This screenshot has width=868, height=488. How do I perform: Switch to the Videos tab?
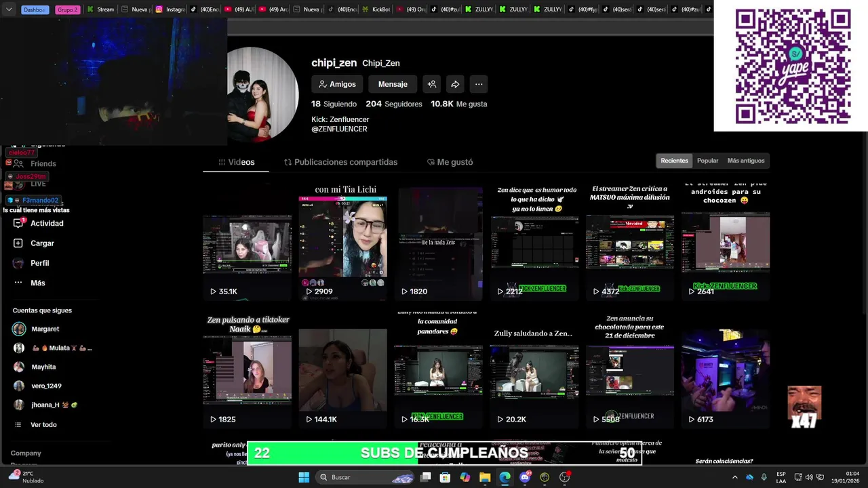coord(236,162)
